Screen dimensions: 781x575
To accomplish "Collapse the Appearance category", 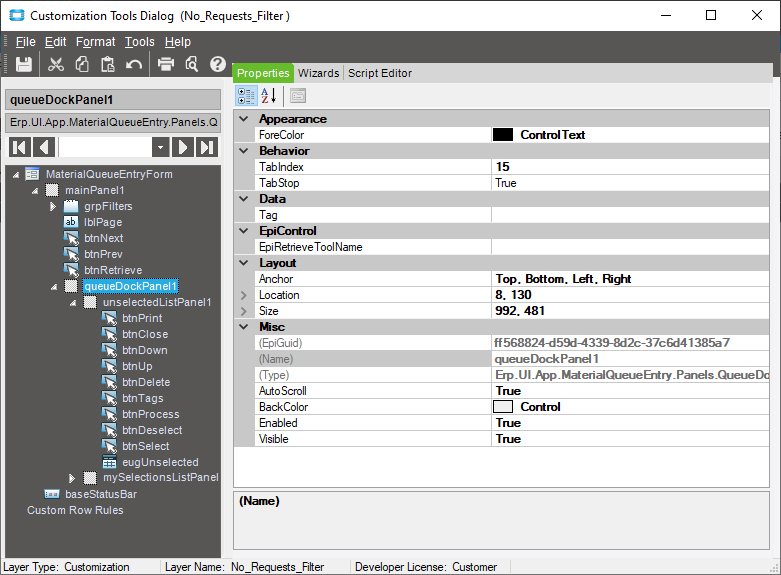I will (x=244, y=119).
